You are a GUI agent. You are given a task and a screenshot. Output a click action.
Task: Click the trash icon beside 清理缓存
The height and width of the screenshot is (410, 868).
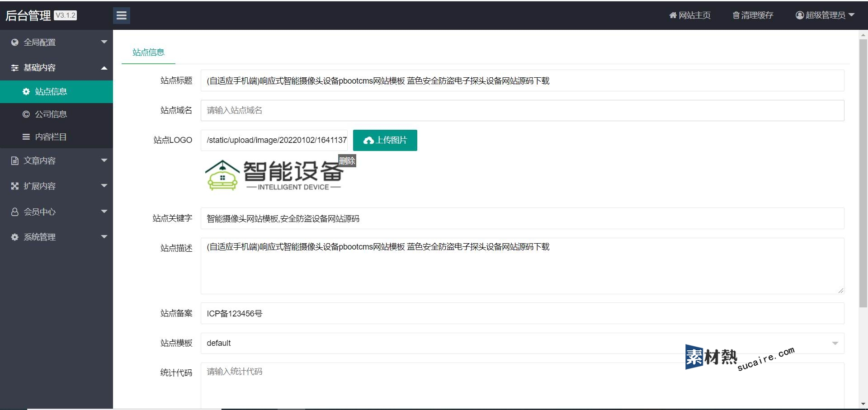(x=736, y=15)
